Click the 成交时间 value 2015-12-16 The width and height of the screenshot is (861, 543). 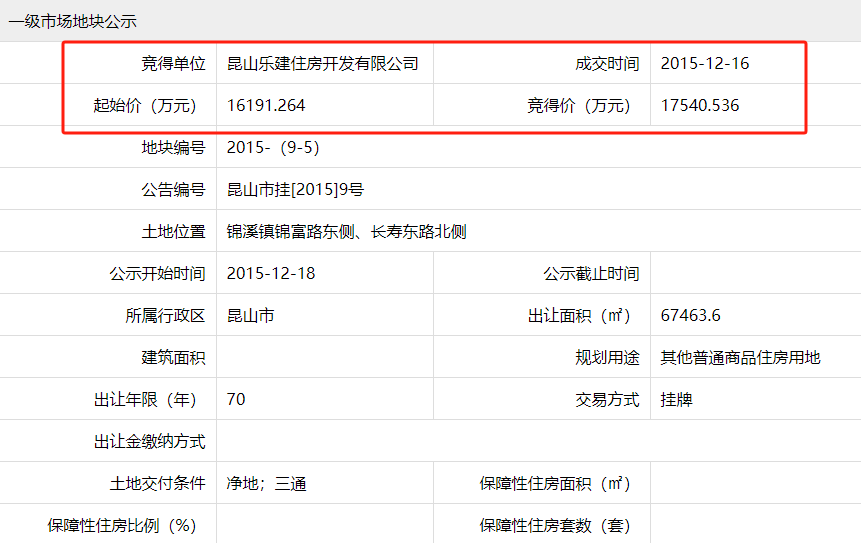tap(704, 64)
